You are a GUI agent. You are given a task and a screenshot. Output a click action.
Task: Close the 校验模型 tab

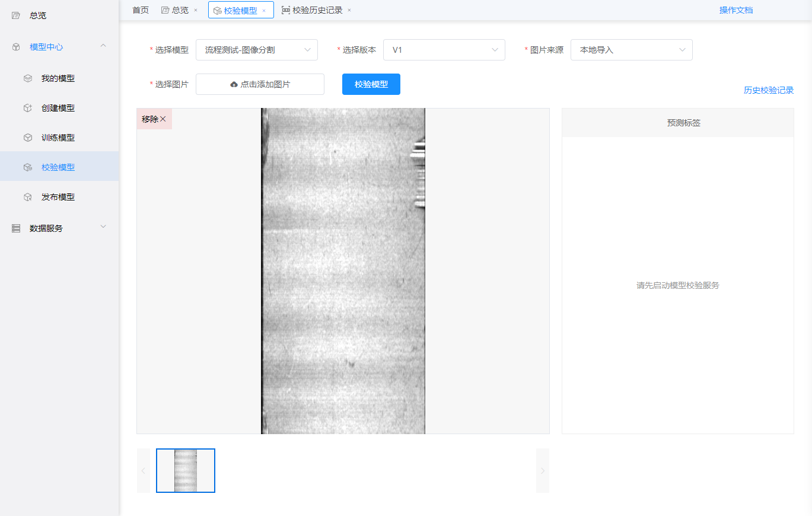(264, 11)
